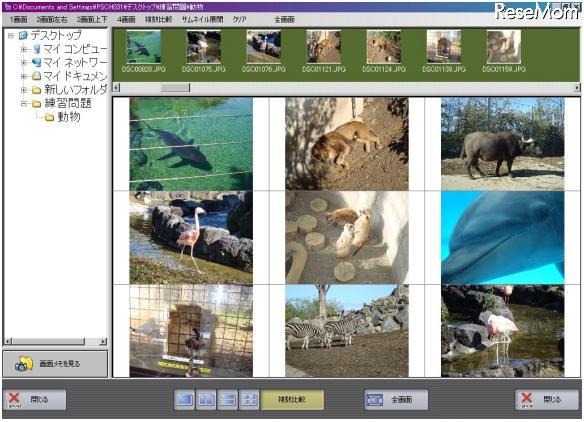The image size is (584, 422).
Task: Select the two-screen side-by-side layout icon
Action: coord(206,400)
